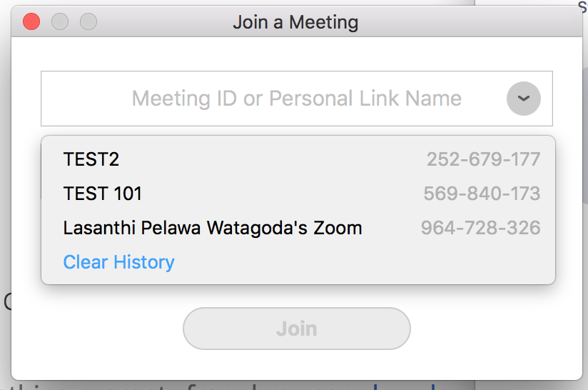The width and height of the screenshot is (588, 390).
Task: Click the red window close dot
Action: [31, 21]
